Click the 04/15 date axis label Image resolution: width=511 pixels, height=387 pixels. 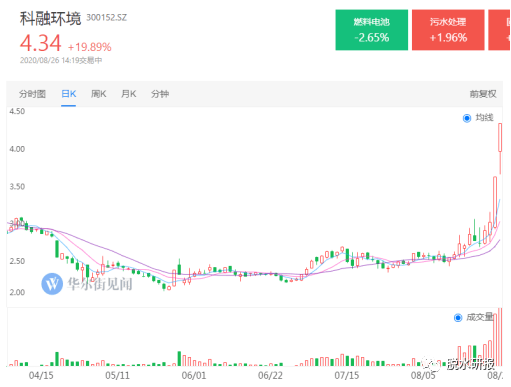tap(41, 376)
